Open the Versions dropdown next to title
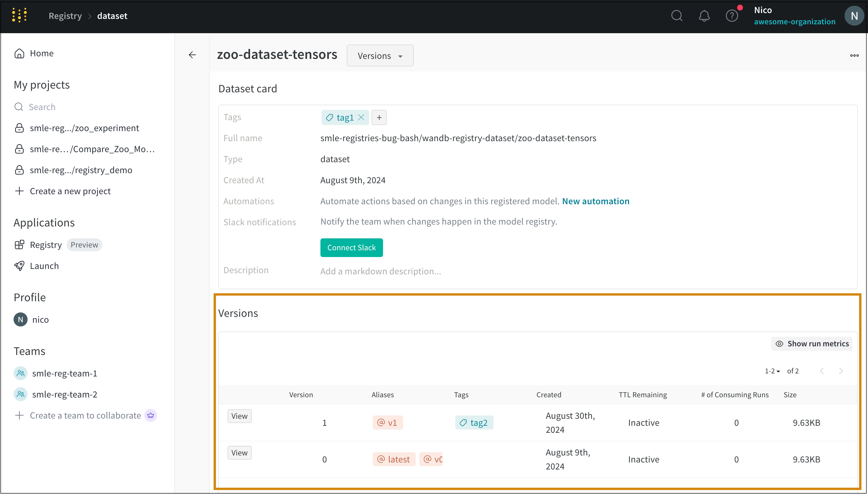Screen dimensions: 868x494 tap(380, 55)
